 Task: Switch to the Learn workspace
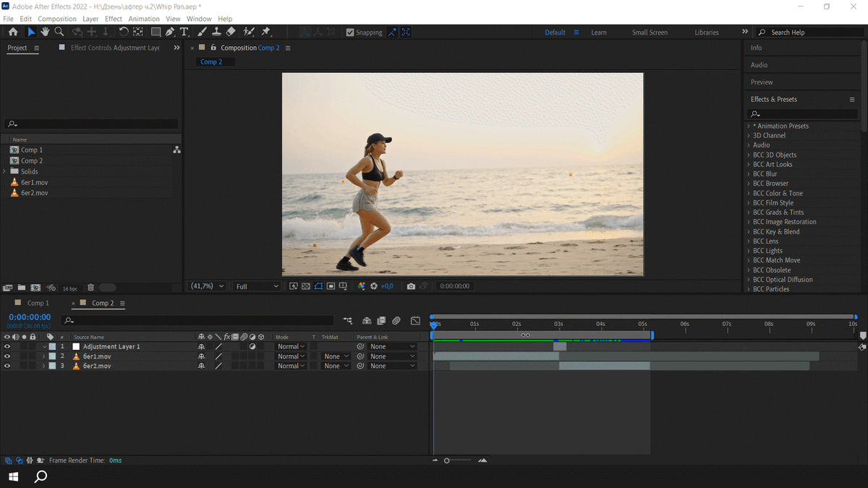598,33
